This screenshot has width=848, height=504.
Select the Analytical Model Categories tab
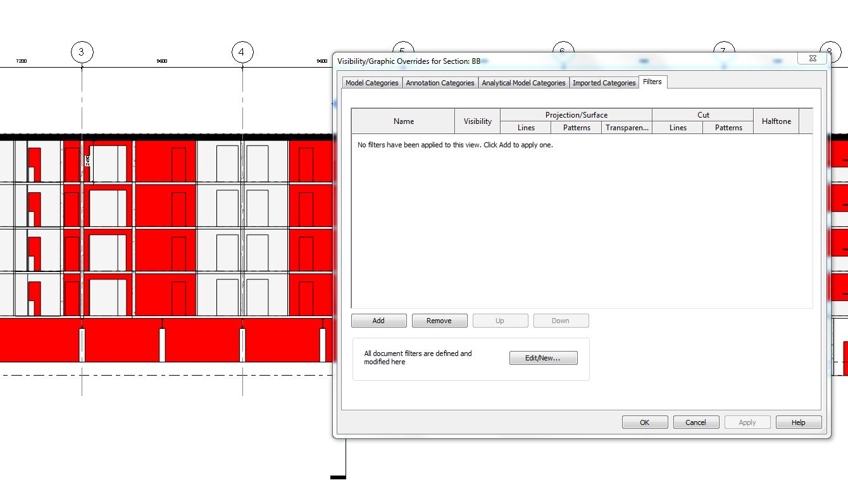523,83
